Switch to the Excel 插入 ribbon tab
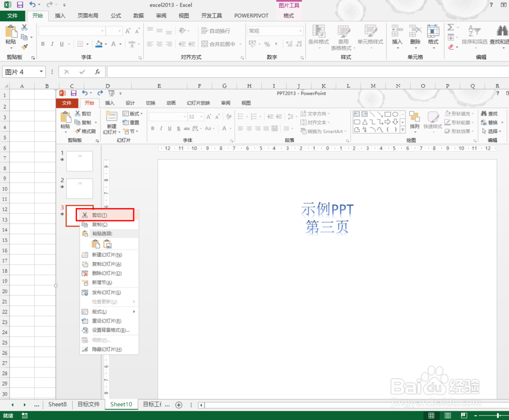Viewport: 509px width, 420px height. (x=60, y=16)
